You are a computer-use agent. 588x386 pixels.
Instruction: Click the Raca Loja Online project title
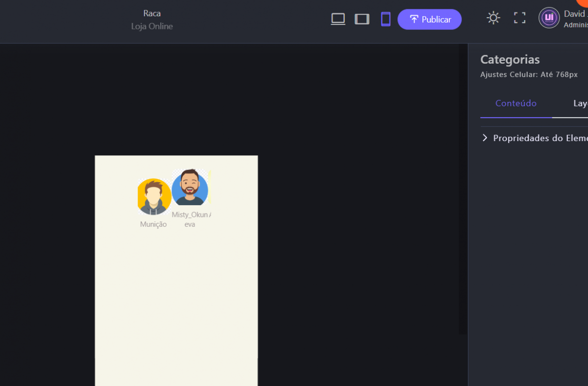152,20
